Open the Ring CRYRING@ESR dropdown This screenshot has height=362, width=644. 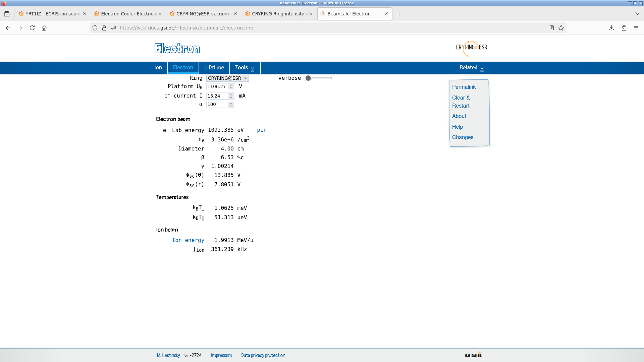[227, 78]
